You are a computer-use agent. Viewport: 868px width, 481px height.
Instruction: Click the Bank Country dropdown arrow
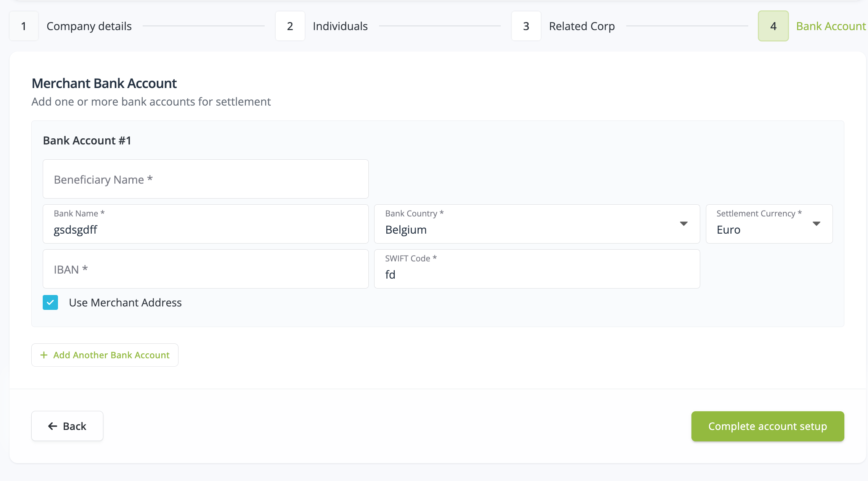coord(684,224)
